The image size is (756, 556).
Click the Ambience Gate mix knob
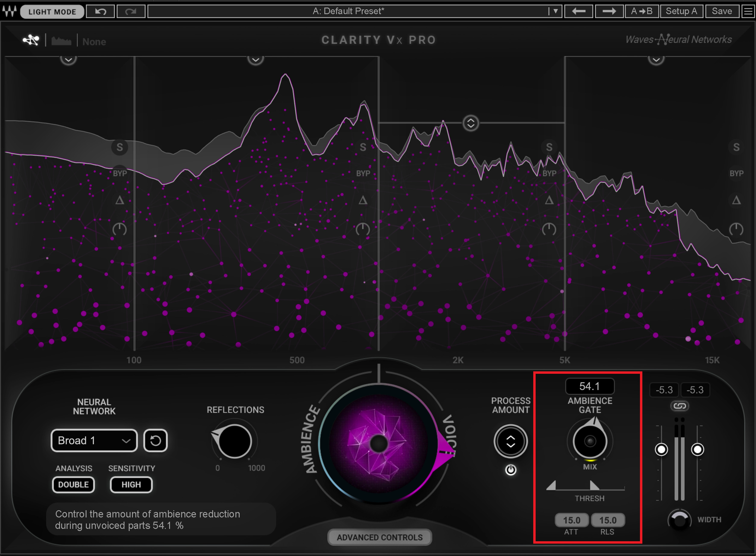(590, 441)
